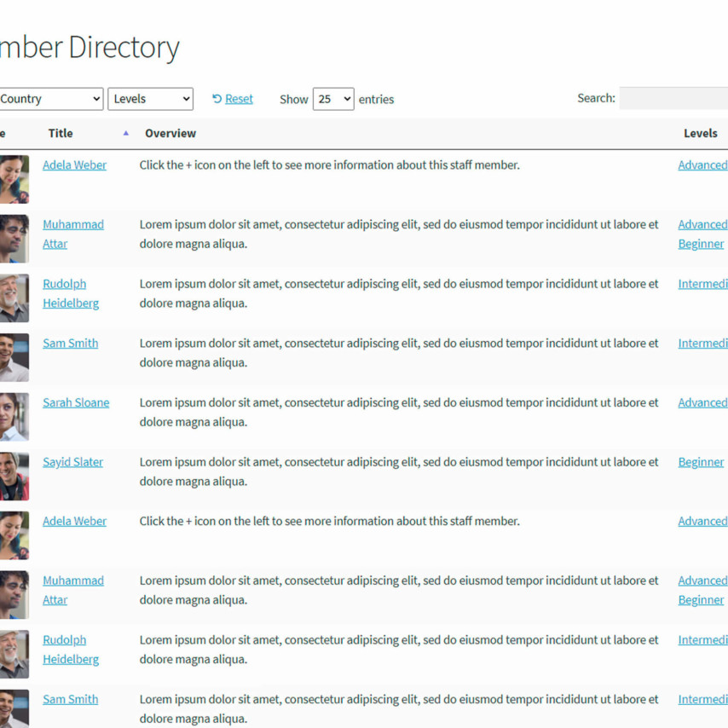728x728 pixels.
Task: Click the Reset link
Action: click(239, 99)
